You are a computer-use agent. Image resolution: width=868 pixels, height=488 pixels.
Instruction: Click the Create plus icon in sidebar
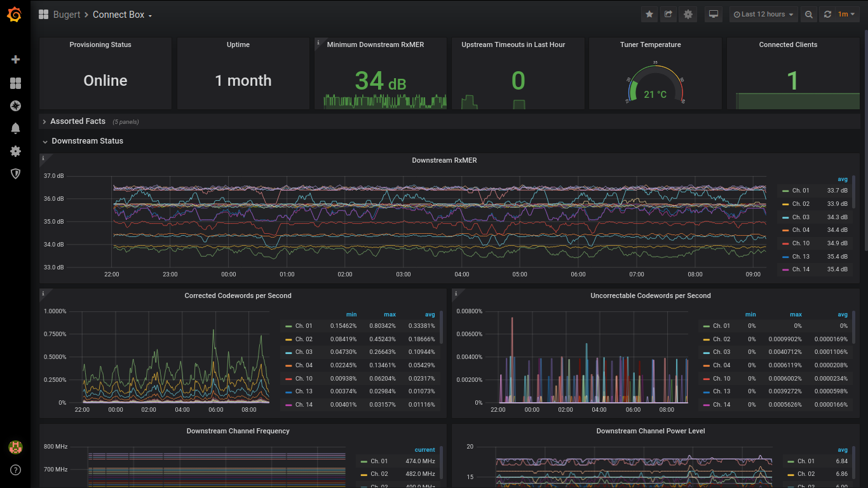pos(15,60)
